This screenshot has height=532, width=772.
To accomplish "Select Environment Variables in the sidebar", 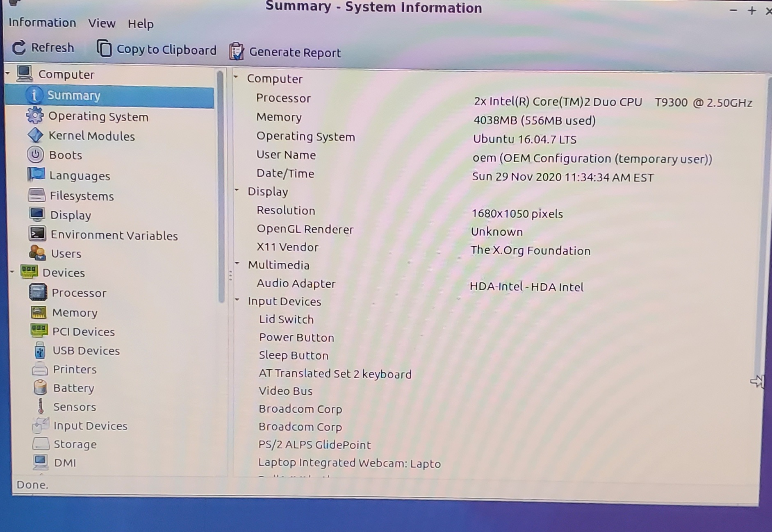I will [114, 235].
